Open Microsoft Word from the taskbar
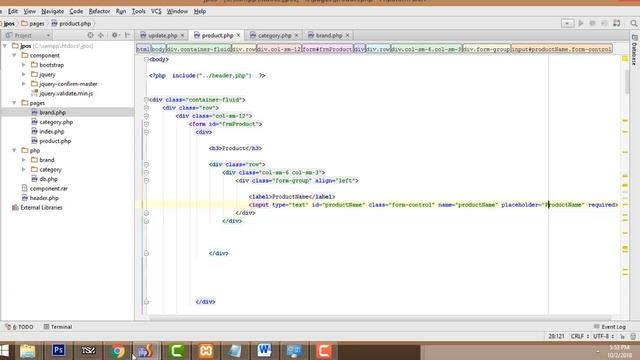Viewport: 640px width, 360px height. coord(264,351)
